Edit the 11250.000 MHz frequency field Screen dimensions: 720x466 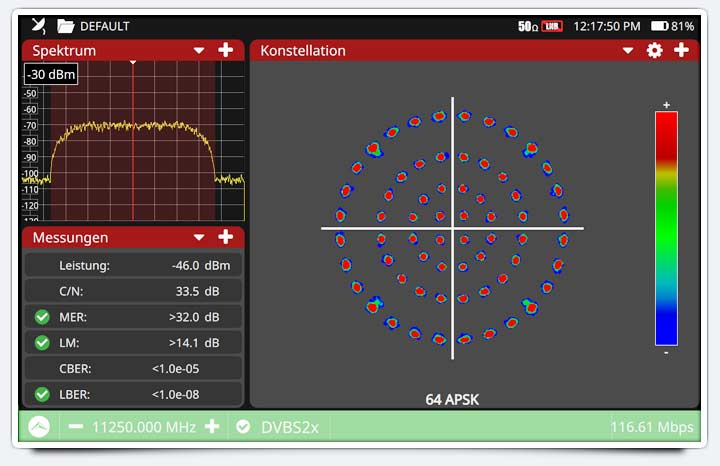tap(144, 427)
